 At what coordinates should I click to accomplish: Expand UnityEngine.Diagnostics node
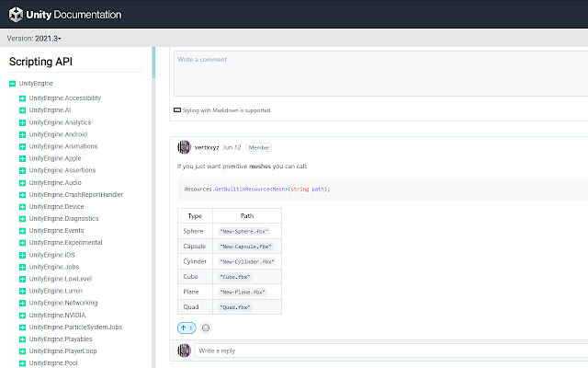tap(22, 219)
